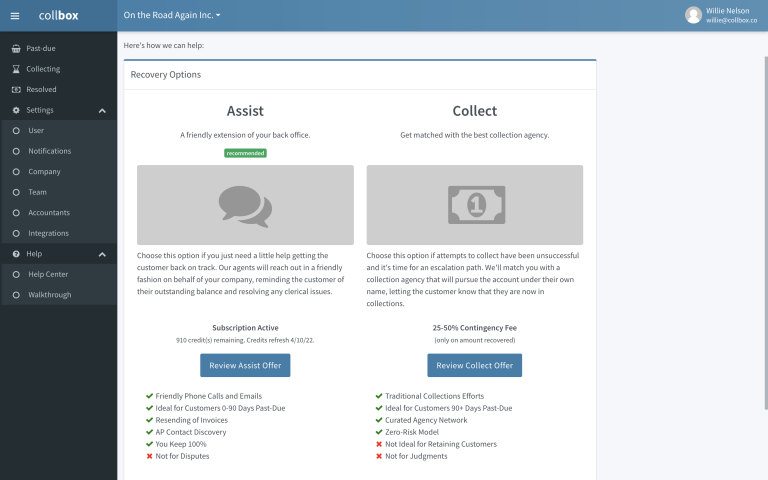Click the Past-due basket icon
768x480 pixels.
tap(16, 48)
